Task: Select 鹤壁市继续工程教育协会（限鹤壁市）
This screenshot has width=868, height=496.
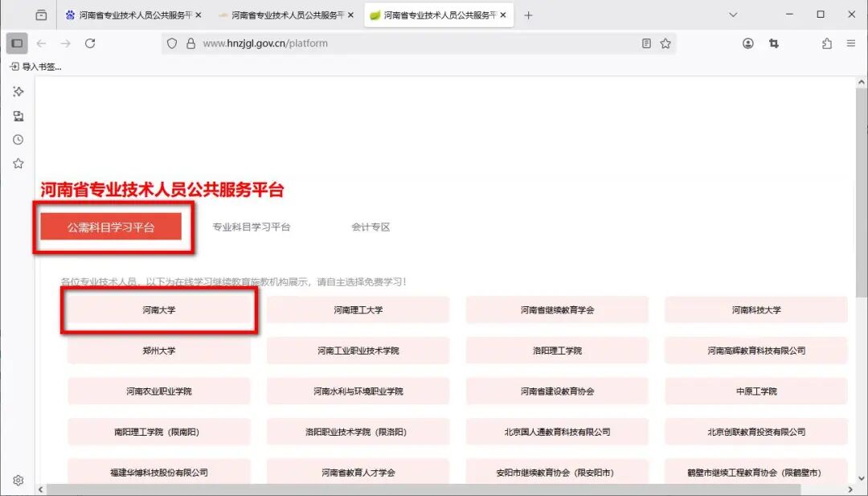Action: coord(756,472)
